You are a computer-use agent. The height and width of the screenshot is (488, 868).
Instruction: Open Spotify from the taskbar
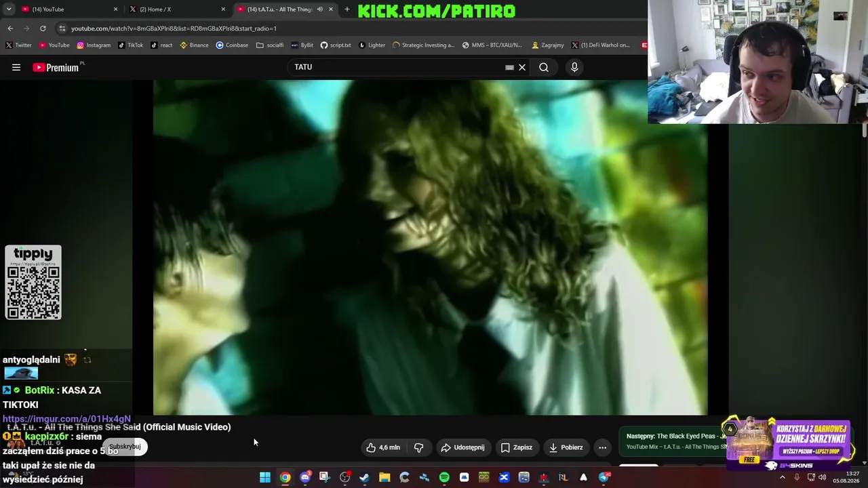click(444, 477)
